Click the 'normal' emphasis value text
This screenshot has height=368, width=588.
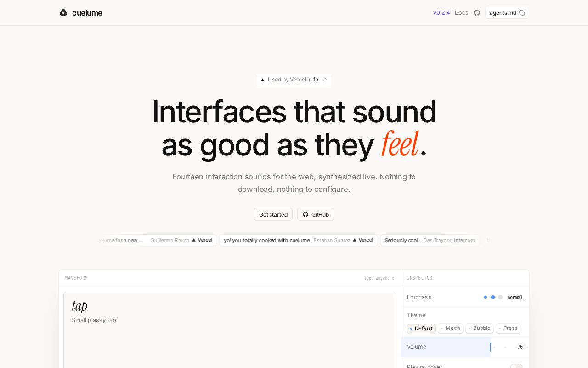[515, 298]
